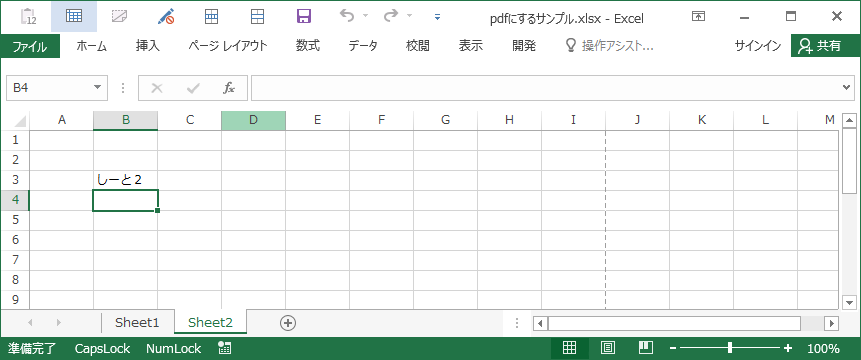Click horizontal scrollbar right arrow
861x360 pixels.
coord(832,323)
